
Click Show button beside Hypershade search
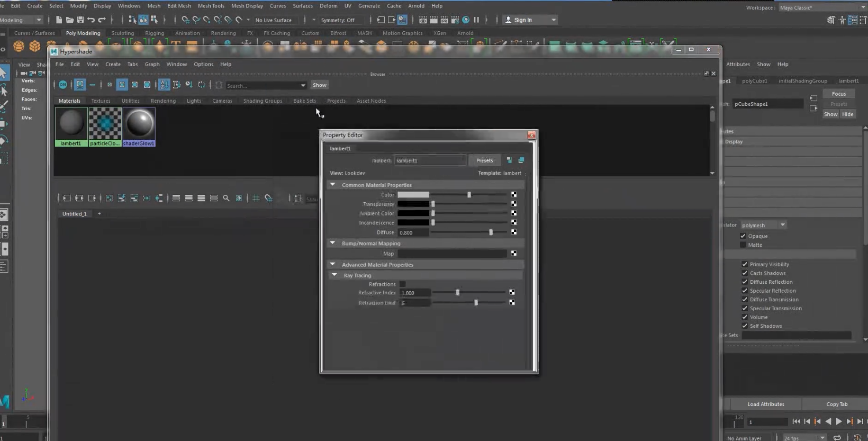point(320,85)
